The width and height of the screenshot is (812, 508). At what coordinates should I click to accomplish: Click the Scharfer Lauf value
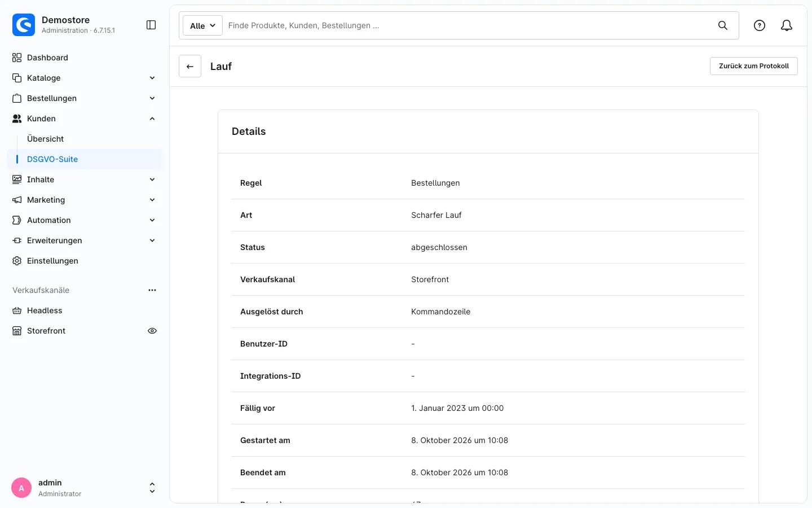[436, 215]
